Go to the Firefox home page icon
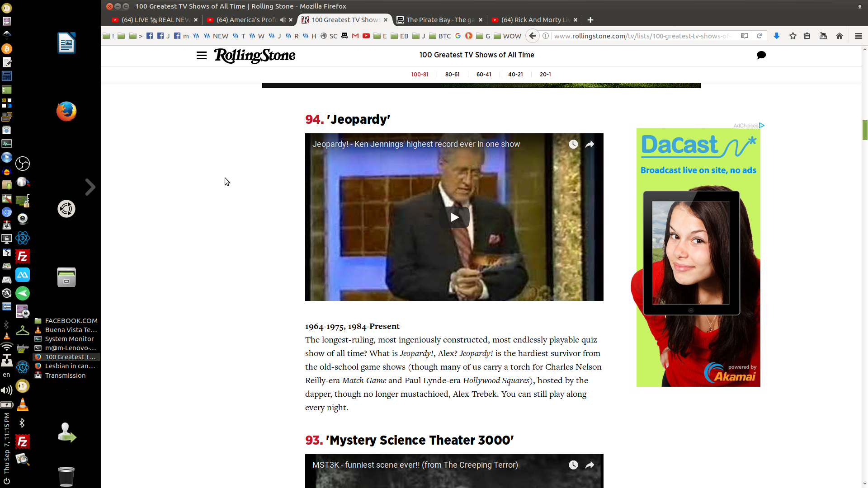Screen dimensions: 868x488 point(840,36)
